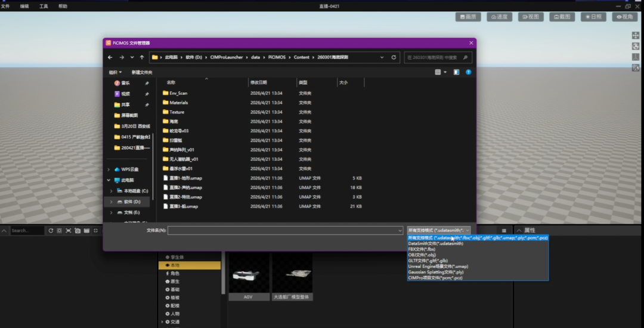This screenshot has width=644, height=328.
Task: Click the clapperboard icon in outliner toolbar
Action: click(x=86, y=231)
